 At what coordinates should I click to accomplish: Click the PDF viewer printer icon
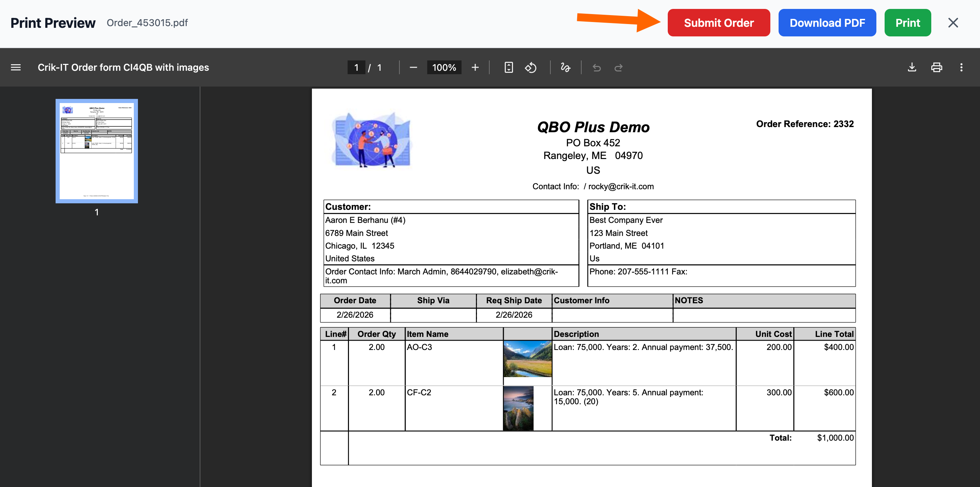click(937, 67)
